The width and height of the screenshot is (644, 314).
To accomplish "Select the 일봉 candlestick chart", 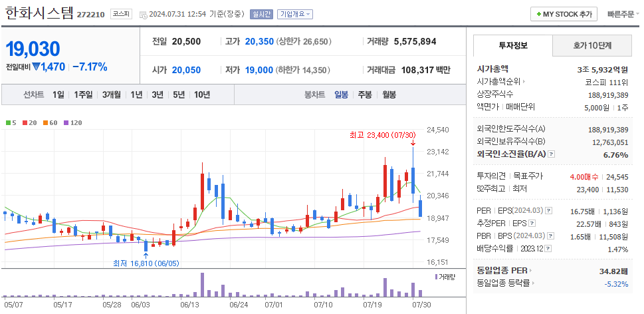I will tap(341, 94).
